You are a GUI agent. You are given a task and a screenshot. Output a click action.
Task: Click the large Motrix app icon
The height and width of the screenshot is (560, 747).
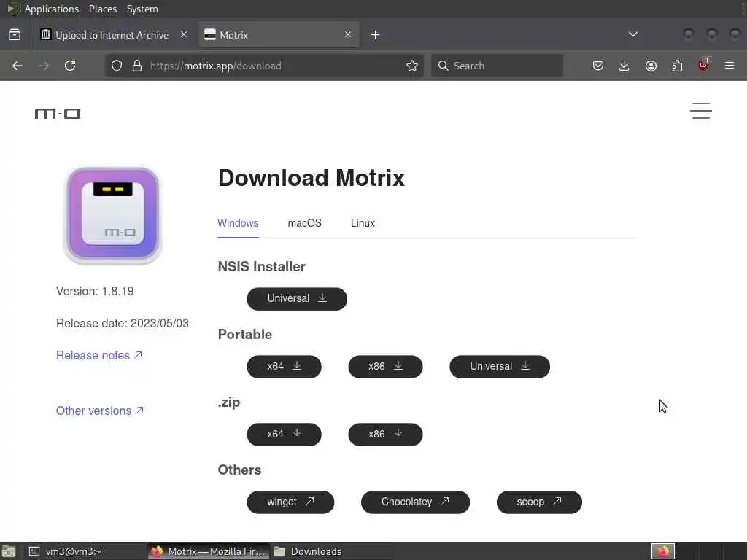click(113, 215)
